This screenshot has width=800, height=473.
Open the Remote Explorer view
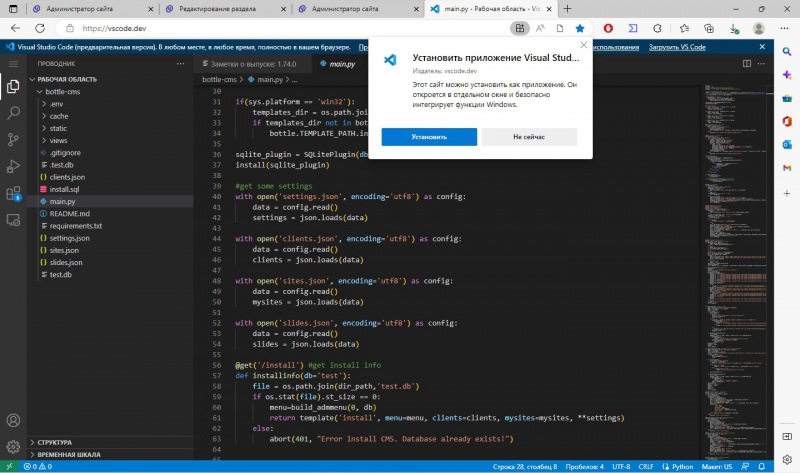click(13, 220)
